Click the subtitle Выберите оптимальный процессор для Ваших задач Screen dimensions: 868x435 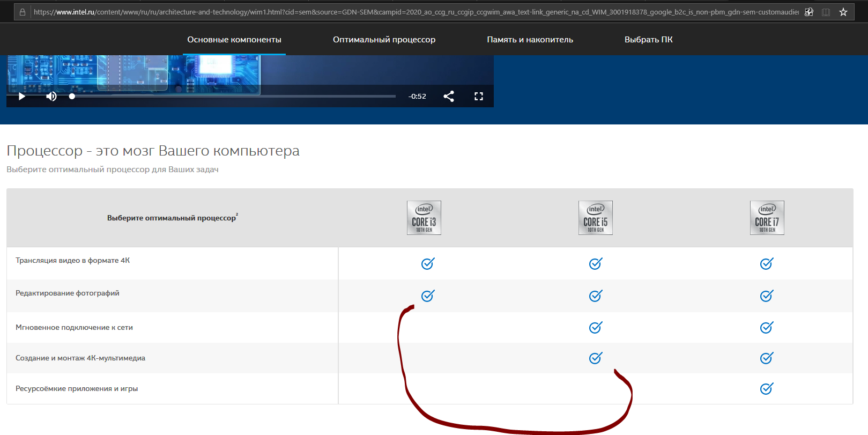[113, 169]
